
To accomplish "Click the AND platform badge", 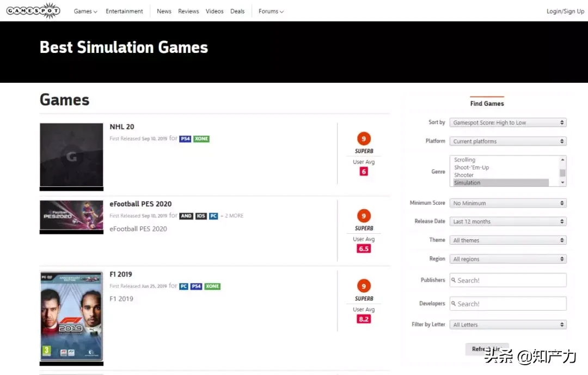I will 186,216.
